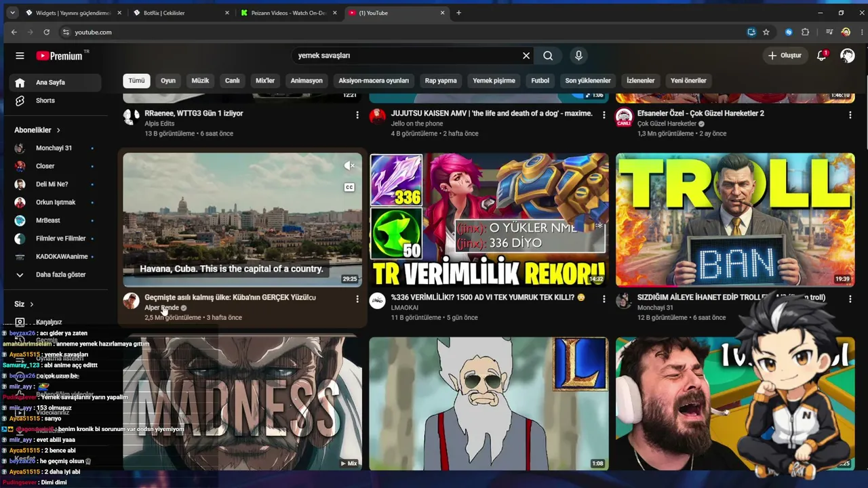The image size is (868, 488).
Task: Open the Alpis Edits channel avatar
Action: click(131, 117)
